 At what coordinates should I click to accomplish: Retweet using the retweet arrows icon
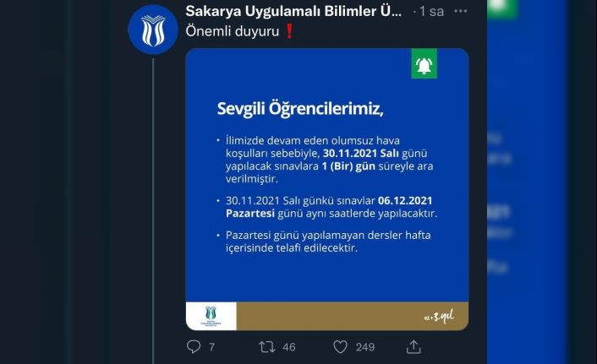(267, 346)
